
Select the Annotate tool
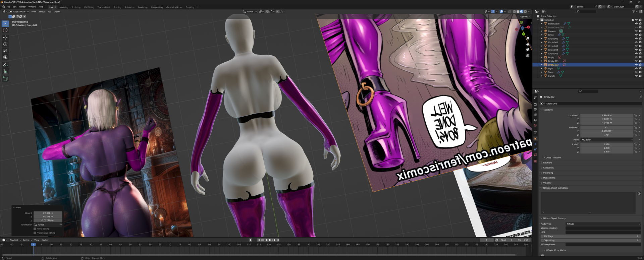tap(5, 65)
